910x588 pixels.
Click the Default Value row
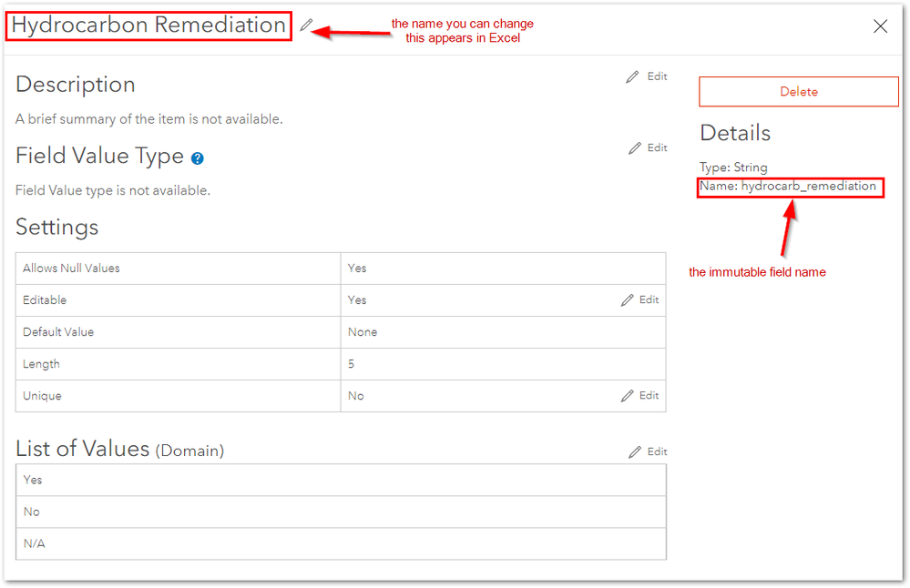(x=178, y=332)
